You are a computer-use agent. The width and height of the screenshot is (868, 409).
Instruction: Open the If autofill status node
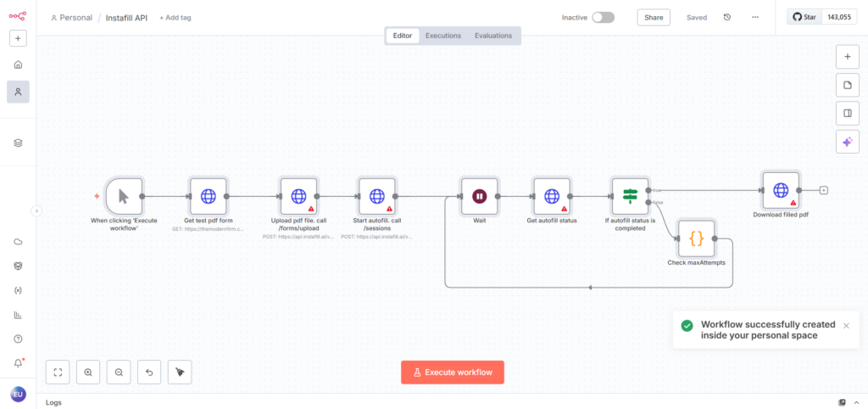tap(629, 197)
